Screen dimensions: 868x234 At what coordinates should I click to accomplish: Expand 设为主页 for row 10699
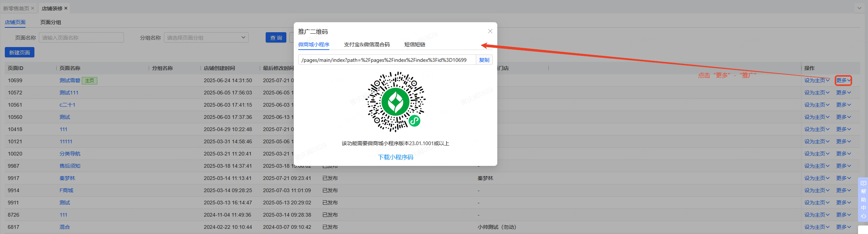817,80
